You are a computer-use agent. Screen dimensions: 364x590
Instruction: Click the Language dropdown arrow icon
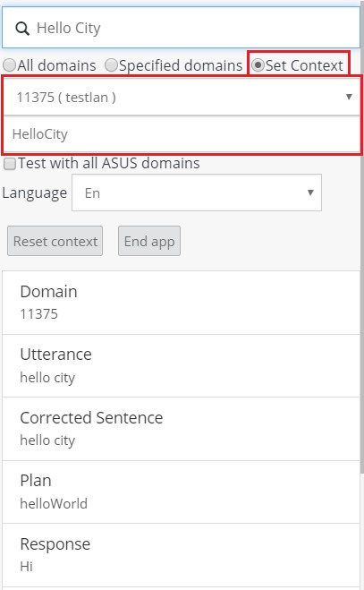pos(310,192)
